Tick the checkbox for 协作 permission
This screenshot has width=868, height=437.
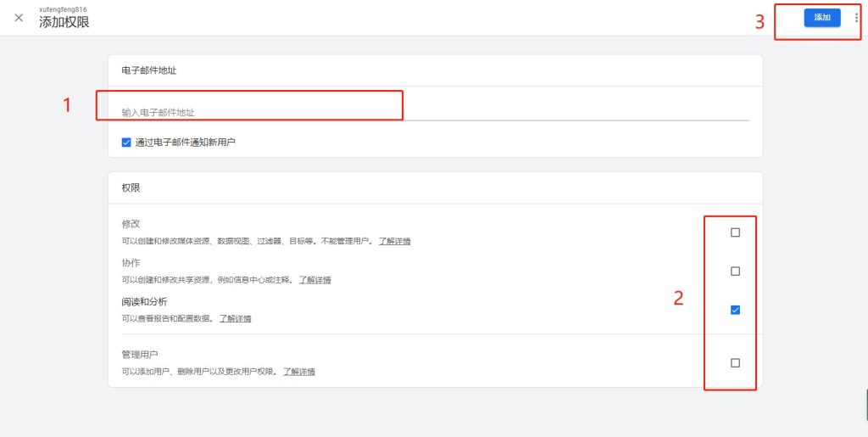(x=735, y=272)
